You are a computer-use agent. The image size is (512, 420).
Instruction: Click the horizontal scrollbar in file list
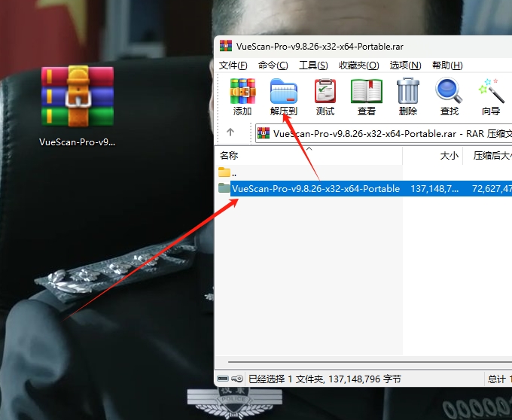pos(370,362)
